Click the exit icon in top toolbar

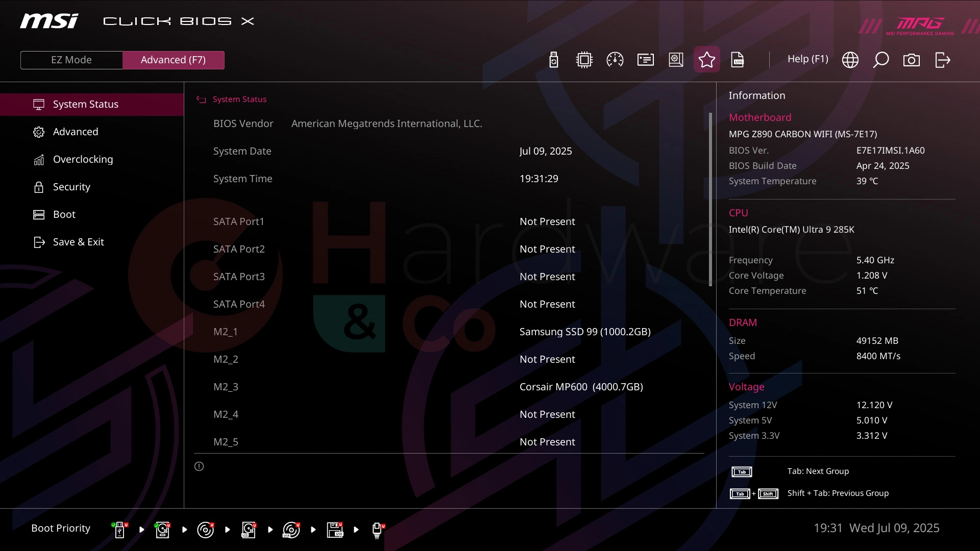(942, 60)
